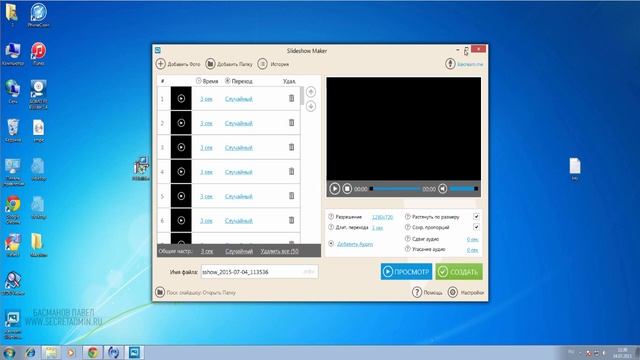Image resolution: width=640 pixels, height=360 pixels.
Task: Open Windows Start menu
Action: [9, 352]
